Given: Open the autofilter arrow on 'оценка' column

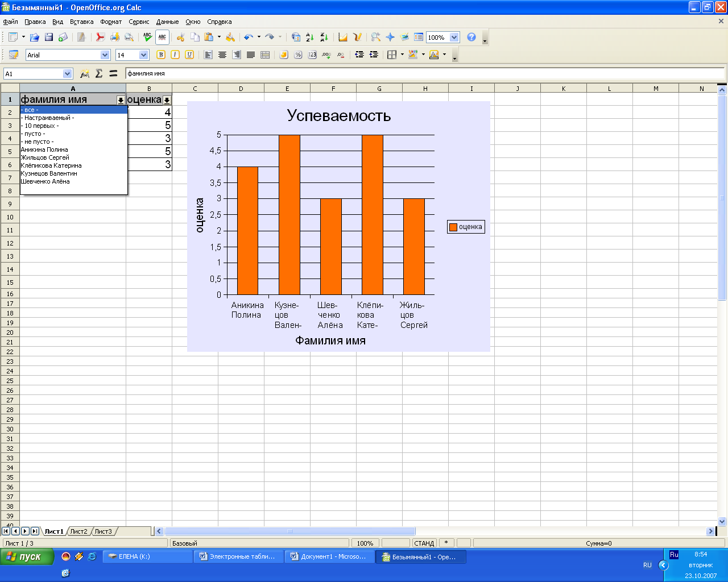Looking at the screenshot, I should [x=167, y=100].
